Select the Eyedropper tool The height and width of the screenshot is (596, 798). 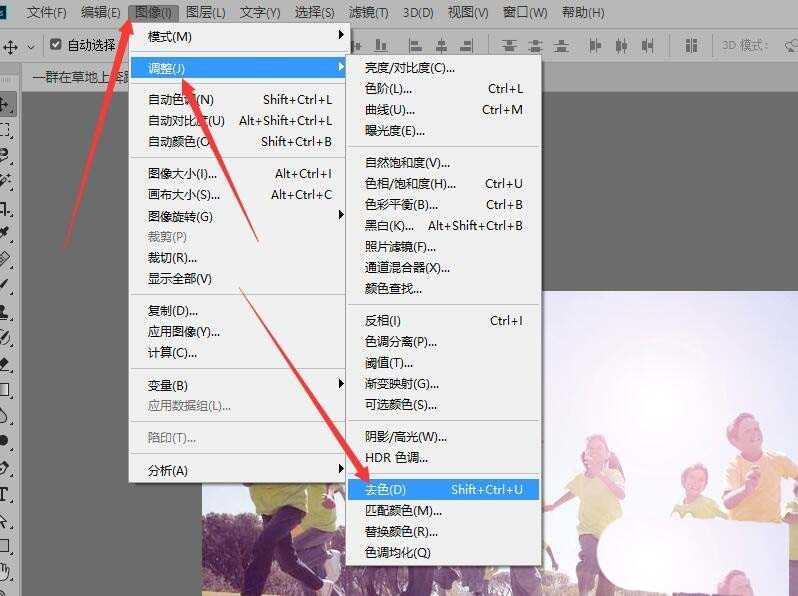(x=5, y=233)
